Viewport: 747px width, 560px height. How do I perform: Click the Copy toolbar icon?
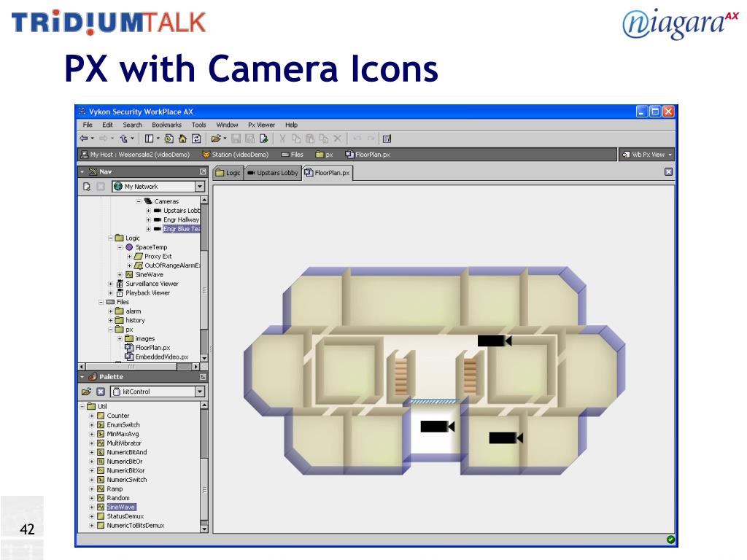(x=296, y=139)
